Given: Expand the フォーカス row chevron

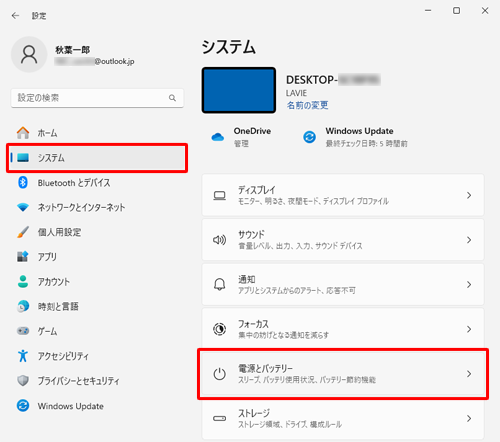Looking at the screenshot, I should pos(469,329).
